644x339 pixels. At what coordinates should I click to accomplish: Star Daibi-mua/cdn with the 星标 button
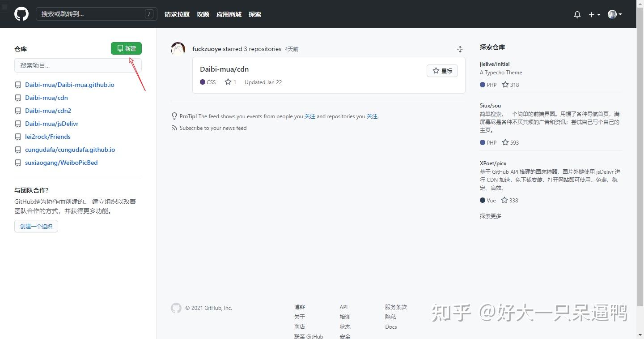click(442, 71)
